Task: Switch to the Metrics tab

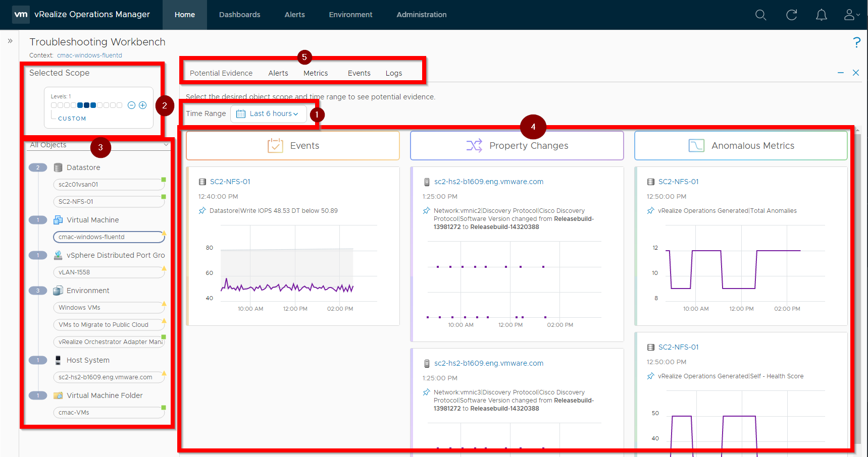Action: [316, 73]
